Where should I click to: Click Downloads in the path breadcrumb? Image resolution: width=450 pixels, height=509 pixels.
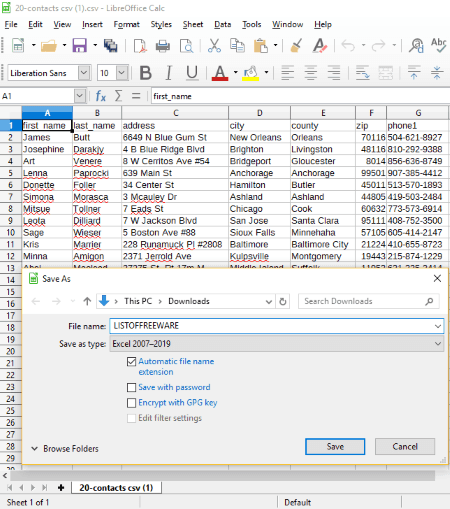coord(189,301)
